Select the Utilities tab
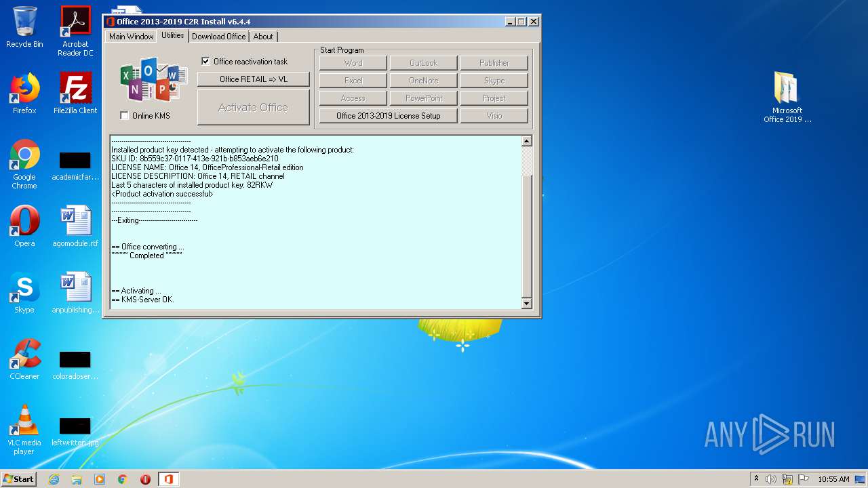Screen dimensions: 868x488 173,35
